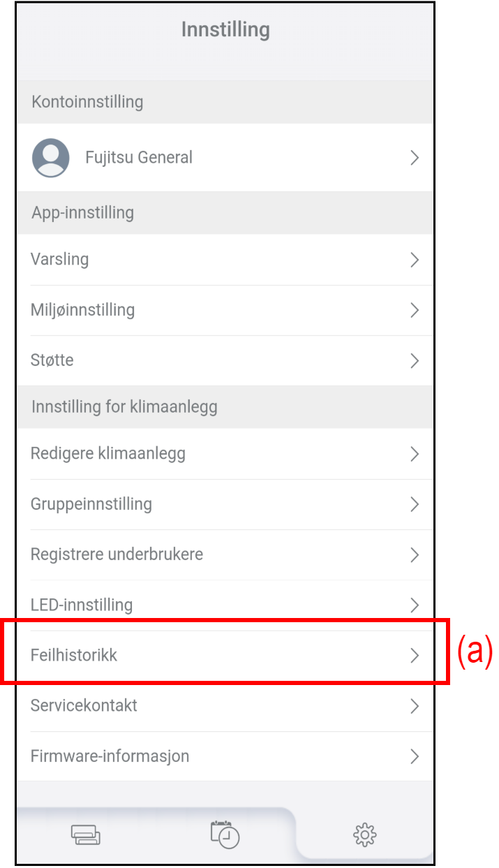This screenshot has height=868, width=499.
Task: Tap the Varsling label
Action: 59,260
